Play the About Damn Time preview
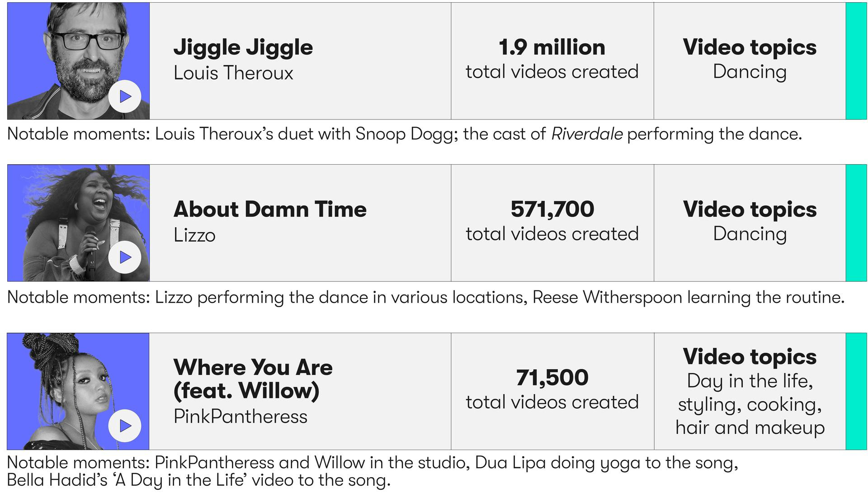The height and width of the screenshot is (493, 868). pyautogui.click(x=125, y=257)
